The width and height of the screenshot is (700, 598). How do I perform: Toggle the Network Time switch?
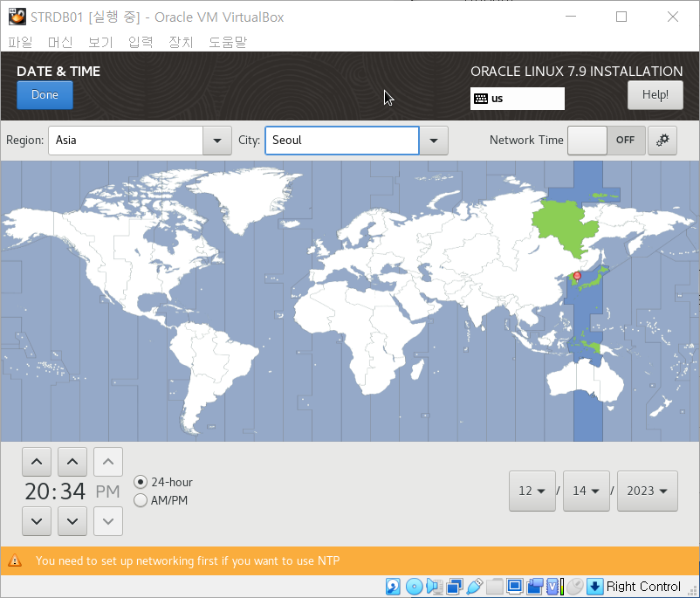(607, 141)
